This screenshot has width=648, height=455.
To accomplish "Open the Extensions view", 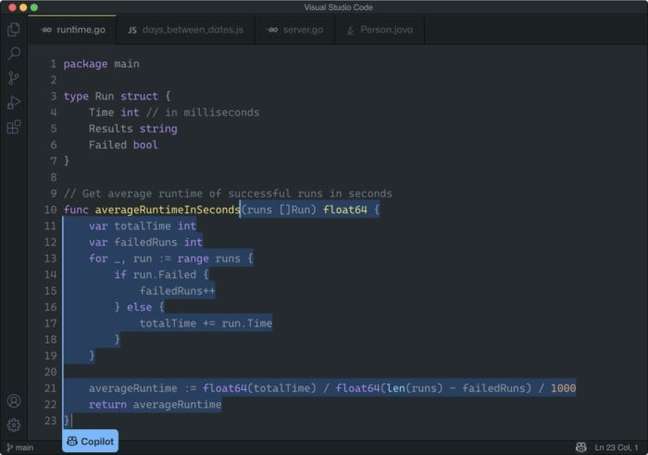I will click(x=14, y=127).
